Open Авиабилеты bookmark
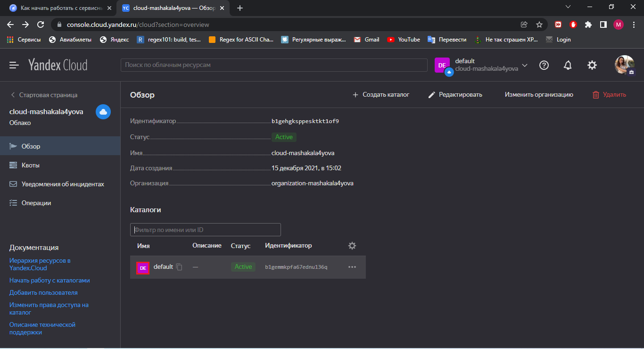 [x=70, y=40]
